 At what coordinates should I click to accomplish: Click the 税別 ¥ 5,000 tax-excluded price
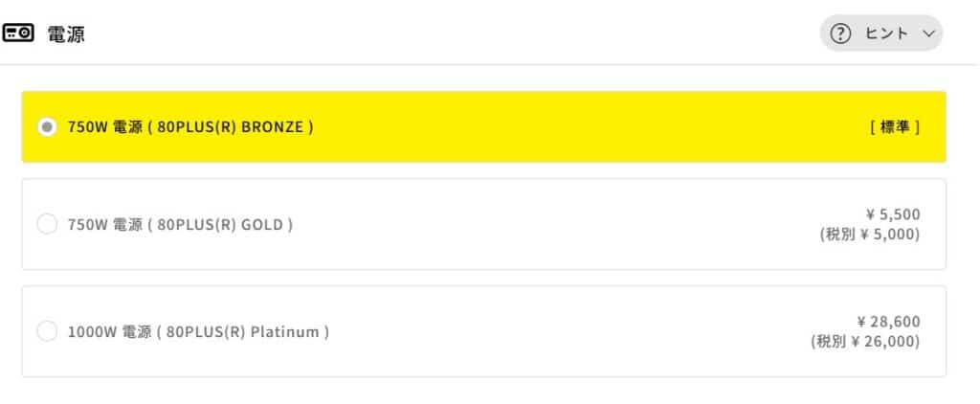coord(869,235)
